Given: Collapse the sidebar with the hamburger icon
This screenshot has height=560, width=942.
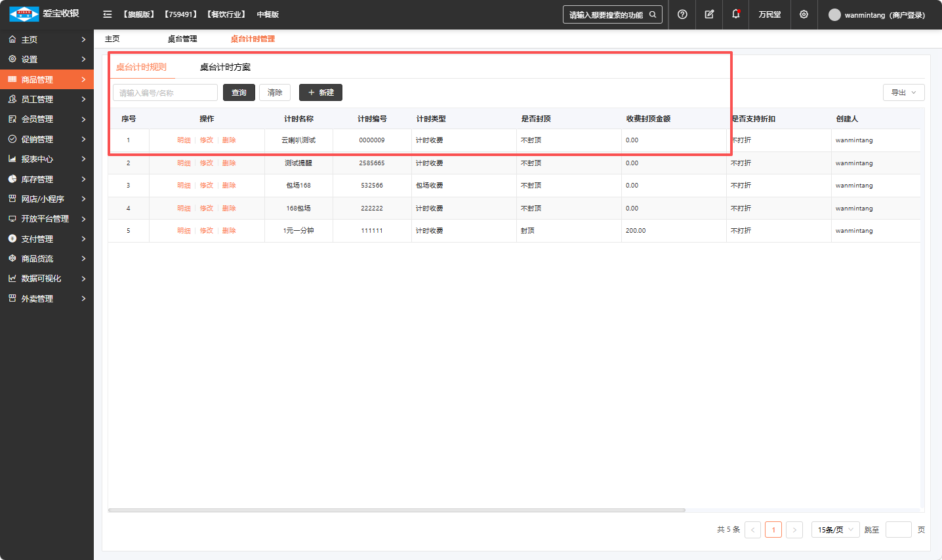Looking at the screenshot, I should 108,14.
